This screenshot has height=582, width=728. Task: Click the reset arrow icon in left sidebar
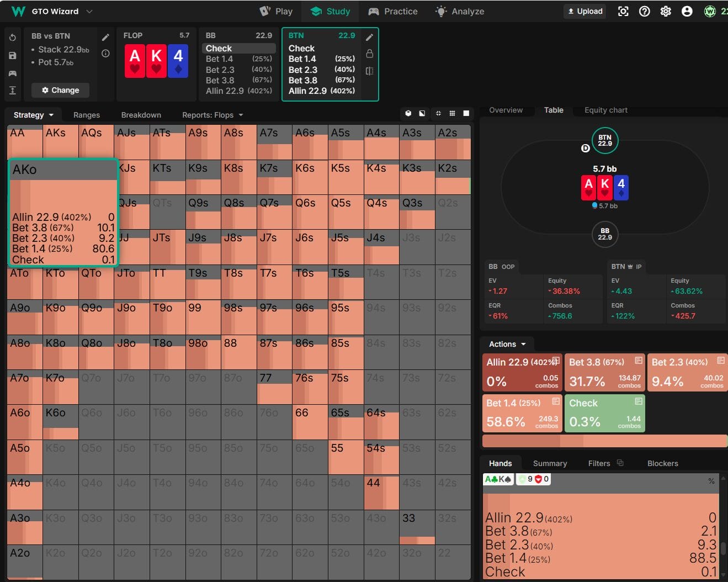click(x=13, y=38)
